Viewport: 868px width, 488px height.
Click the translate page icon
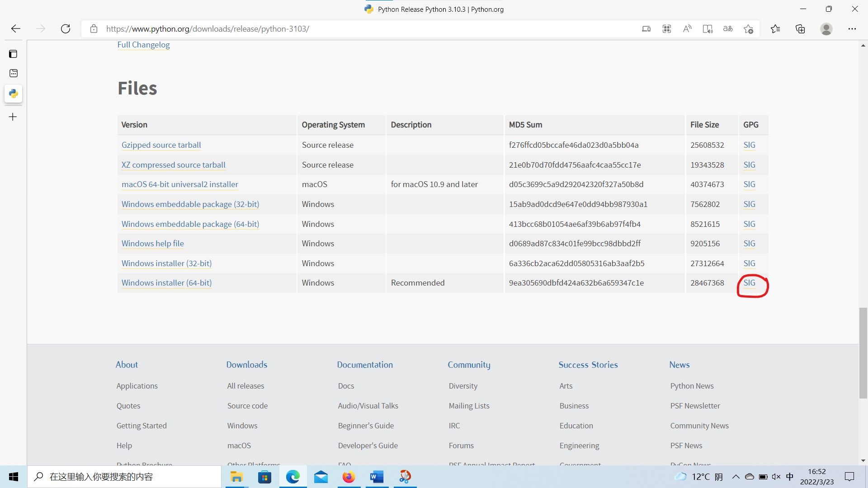pos(728,29)
